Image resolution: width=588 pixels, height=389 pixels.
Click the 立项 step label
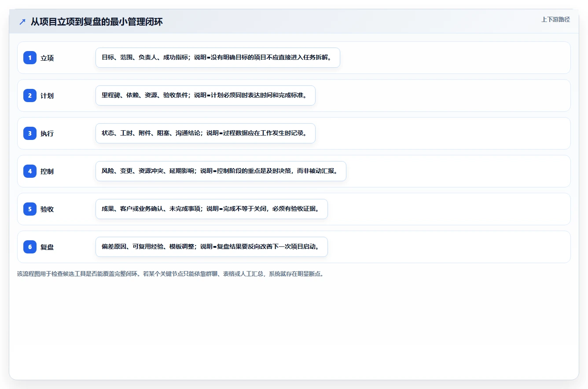pyautogui.click(x=47, y=58)
